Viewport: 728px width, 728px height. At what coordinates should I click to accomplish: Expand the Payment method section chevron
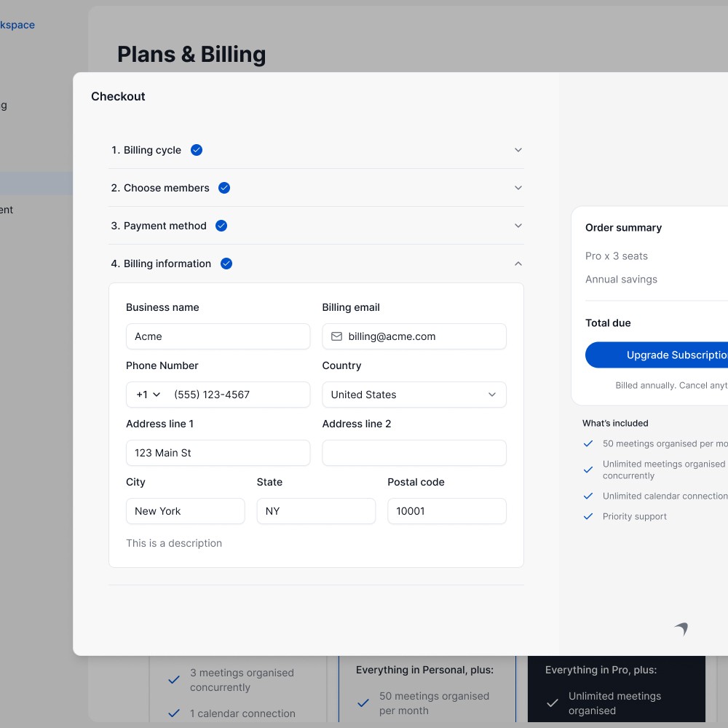point(518,226)
